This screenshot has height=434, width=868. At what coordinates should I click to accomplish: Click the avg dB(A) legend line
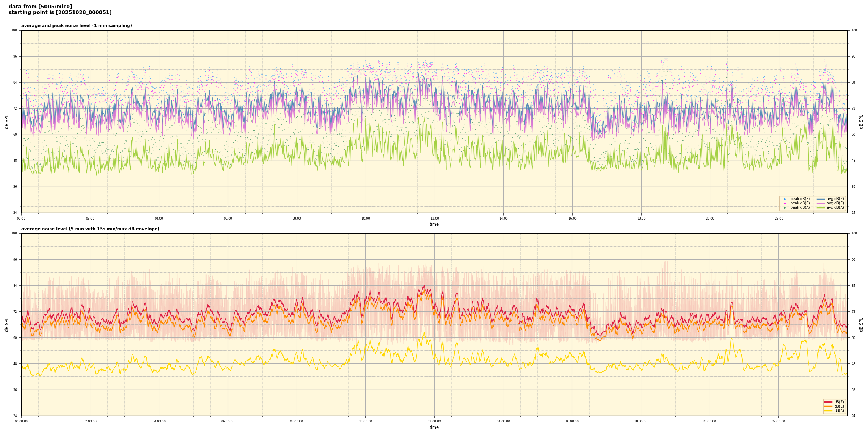click(821, 208)
